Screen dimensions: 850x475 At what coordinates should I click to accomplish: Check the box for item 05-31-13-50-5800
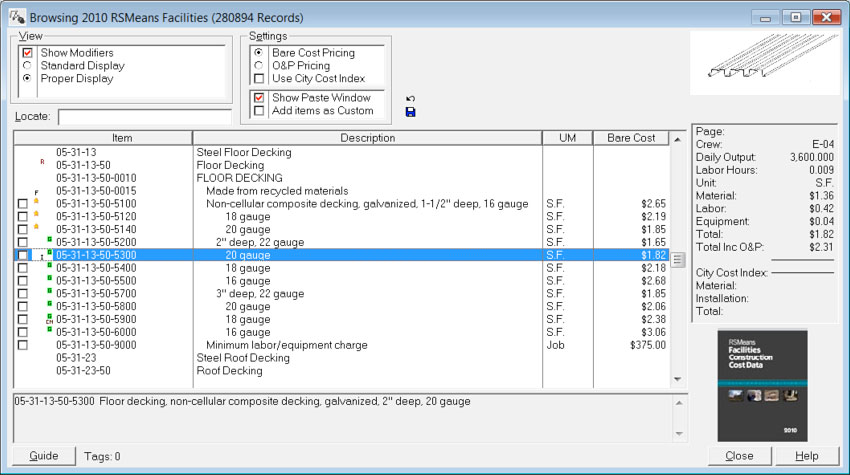pyautogui.click(x=22, y=306)
